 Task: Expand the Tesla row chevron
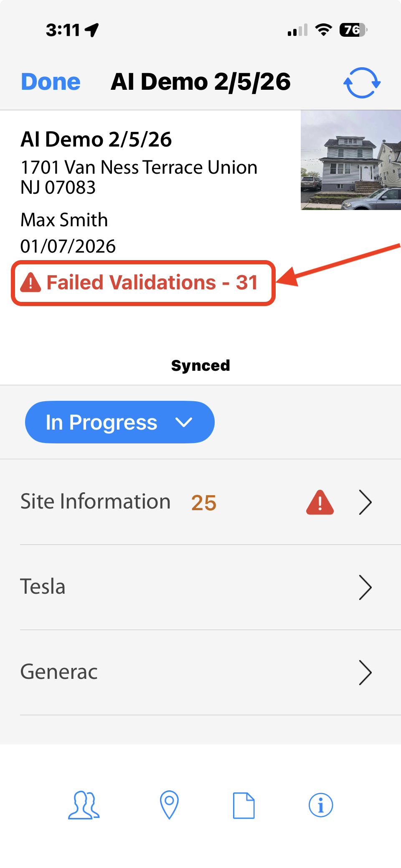[x=365, y=587]
